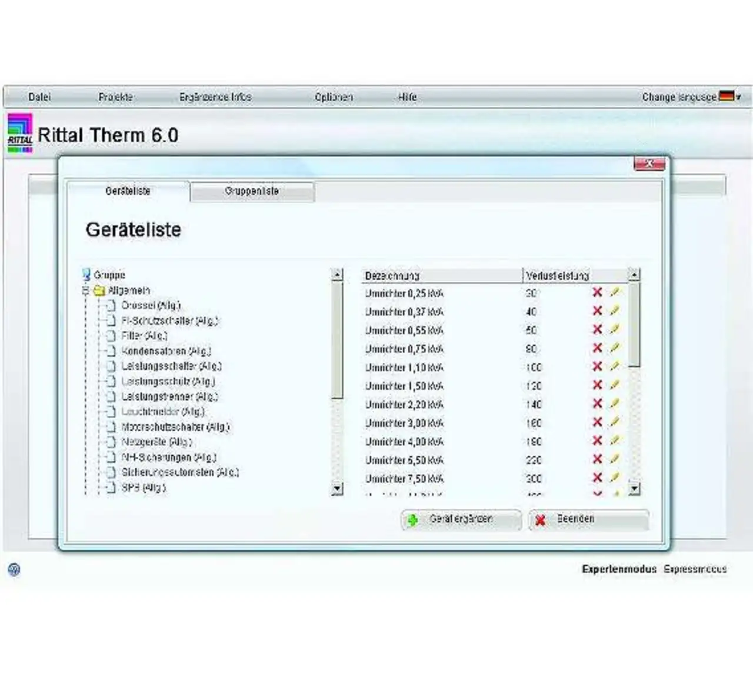Click the Rittal logo icon

pos(19,134)
